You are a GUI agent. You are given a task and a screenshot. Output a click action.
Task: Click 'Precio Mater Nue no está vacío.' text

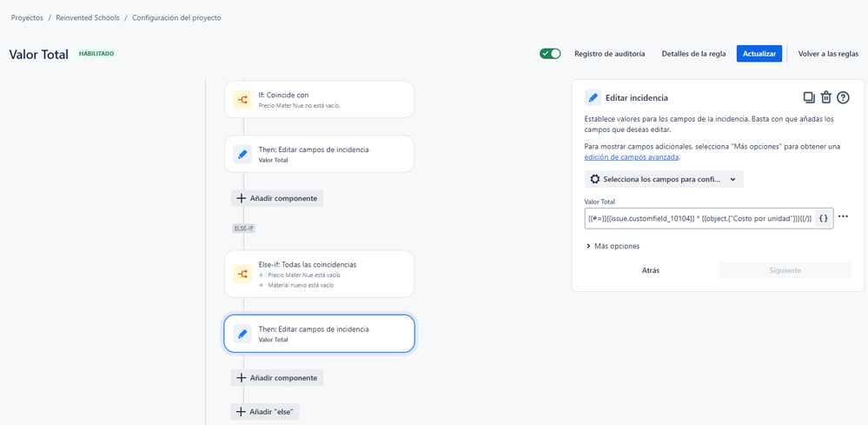tap(300, 105)
